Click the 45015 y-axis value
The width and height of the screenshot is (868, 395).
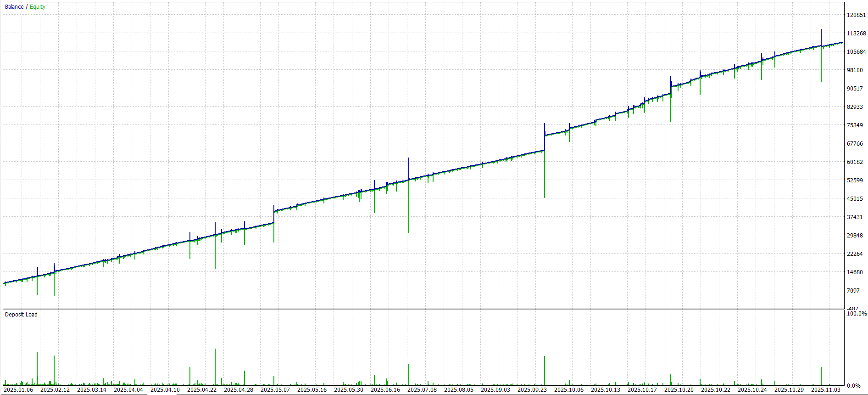pos(855,199)
